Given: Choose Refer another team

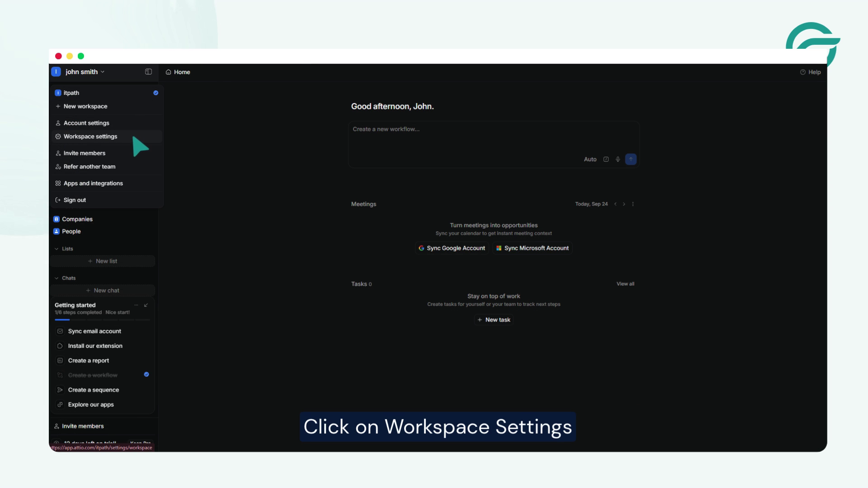Looking at the screenshot, I should (x=107, y=167).
